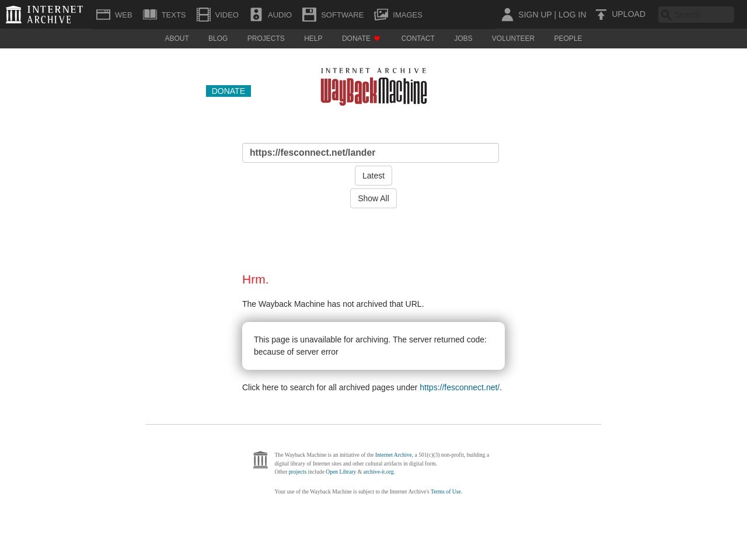
Task: Click the Latest button
Action: [x=373, y=176]
